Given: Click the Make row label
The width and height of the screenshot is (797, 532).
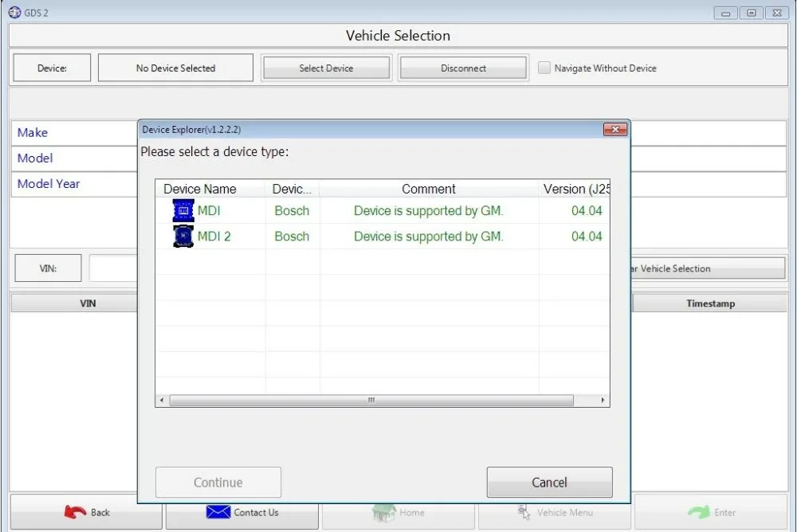Looking at the screenshot, I should (x=33, y=132).
